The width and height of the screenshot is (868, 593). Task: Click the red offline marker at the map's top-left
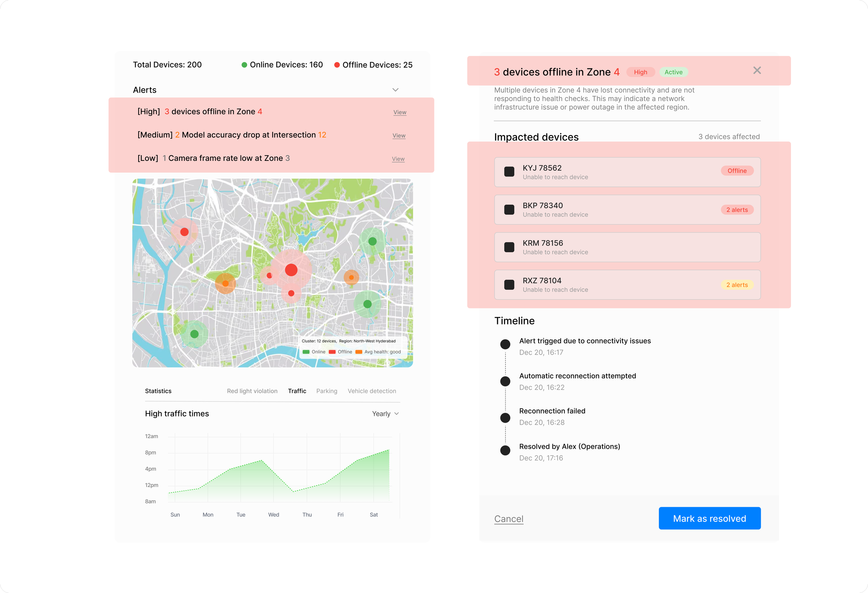point(184,232)
